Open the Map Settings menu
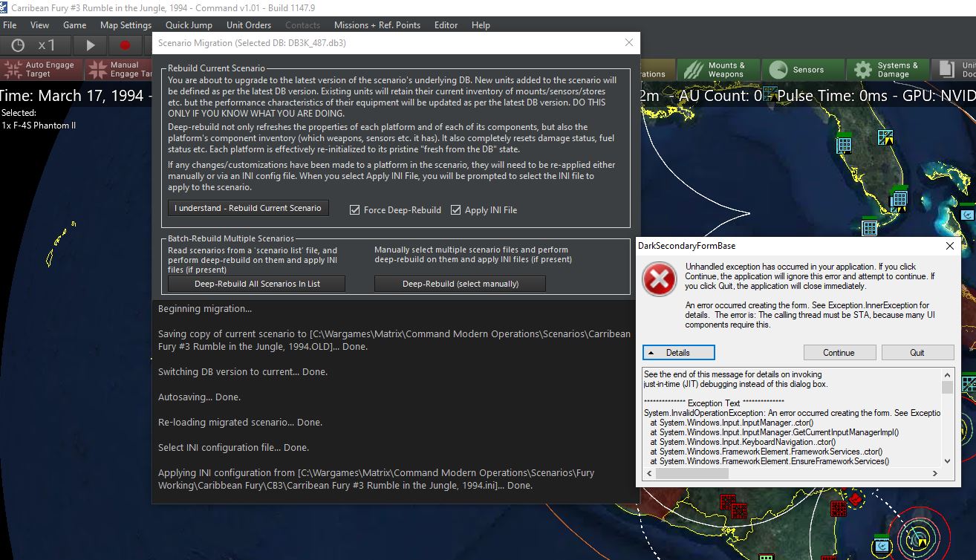Viewport: 976px width, 560px height. click(126, 25)
